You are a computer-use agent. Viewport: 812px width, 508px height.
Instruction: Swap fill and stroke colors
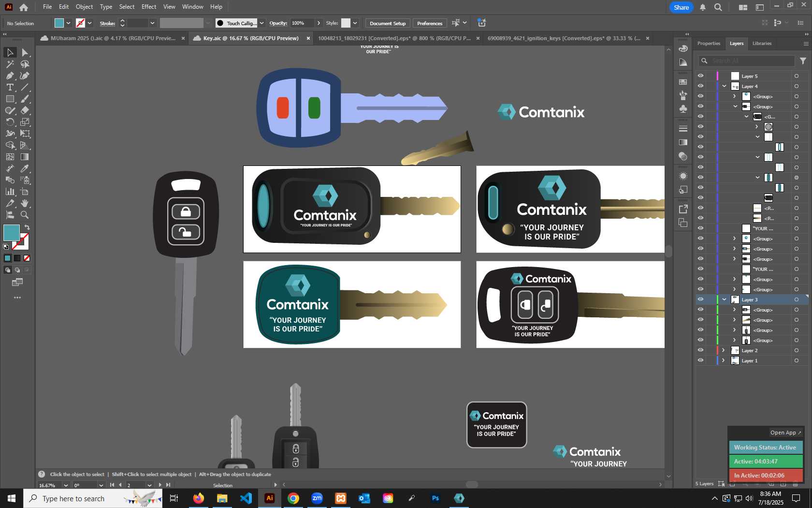tap(27, 227)
